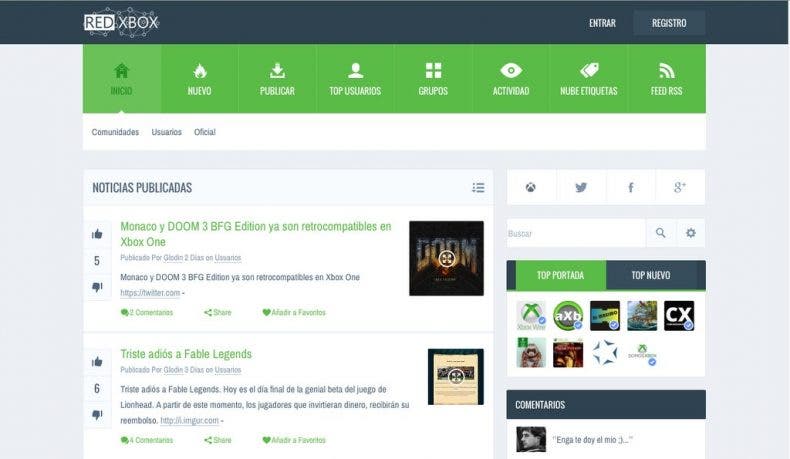790x459 pixels.
Task: Click the search magnifier button
Action: 661,233
